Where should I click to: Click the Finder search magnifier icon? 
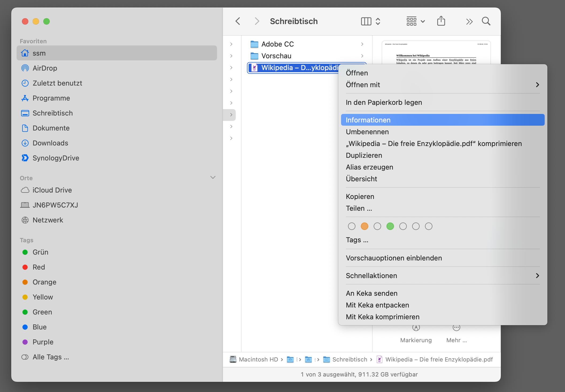[x=486, y=21]
